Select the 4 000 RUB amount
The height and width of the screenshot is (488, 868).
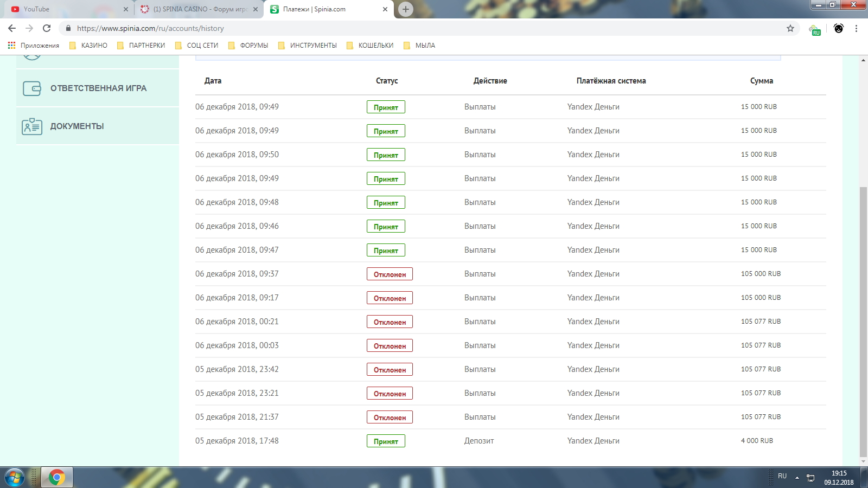click(757, 441)
